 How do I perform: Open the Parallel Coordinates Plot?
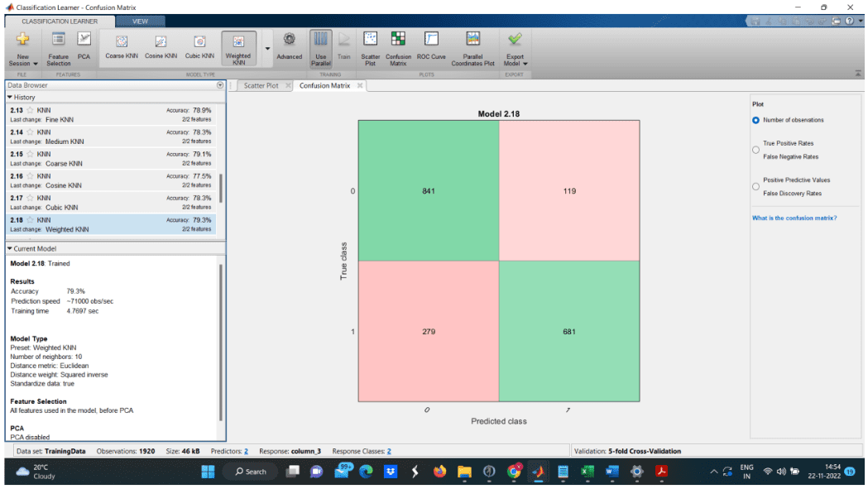pyautogui.click(x=472, y=49)
